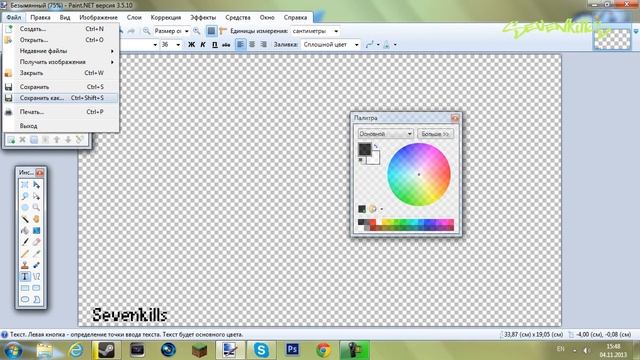Open the Коррекция menu
Viewport: 640px width, 360px height.
pos(166,18)
